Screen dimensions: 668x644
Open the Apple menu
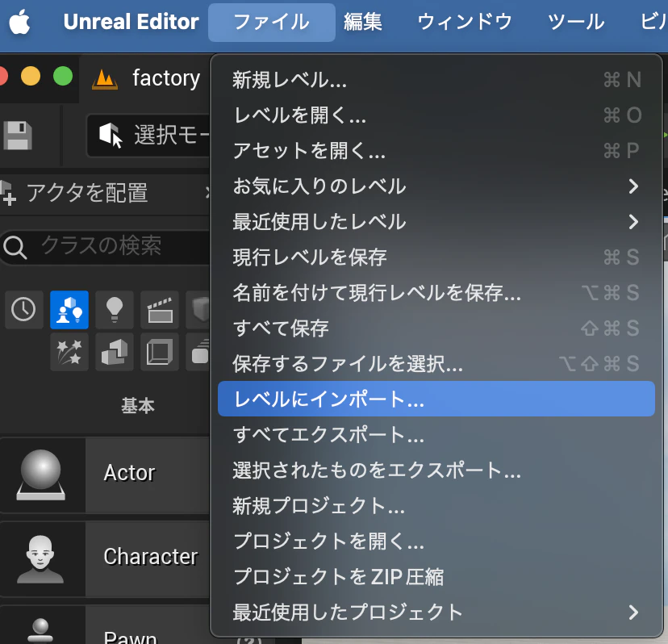pyautogui.click(x=19, y=22)
